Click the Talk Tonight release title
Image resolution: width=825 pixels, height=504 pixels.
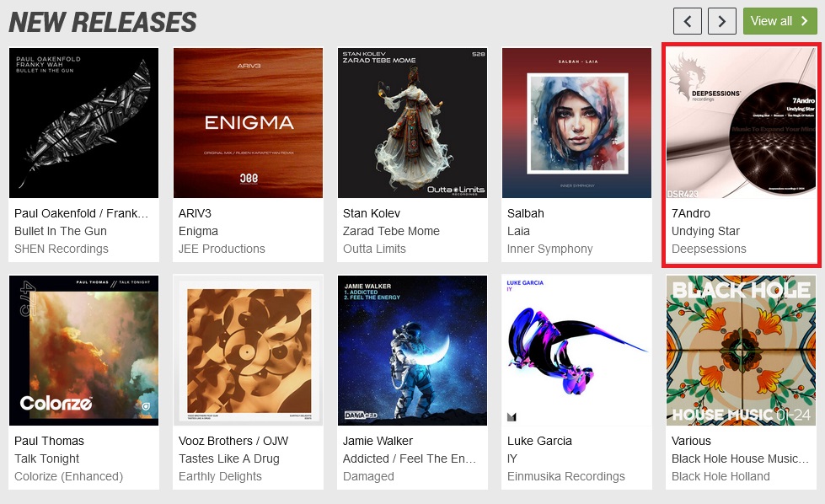(x=47, y=458)
